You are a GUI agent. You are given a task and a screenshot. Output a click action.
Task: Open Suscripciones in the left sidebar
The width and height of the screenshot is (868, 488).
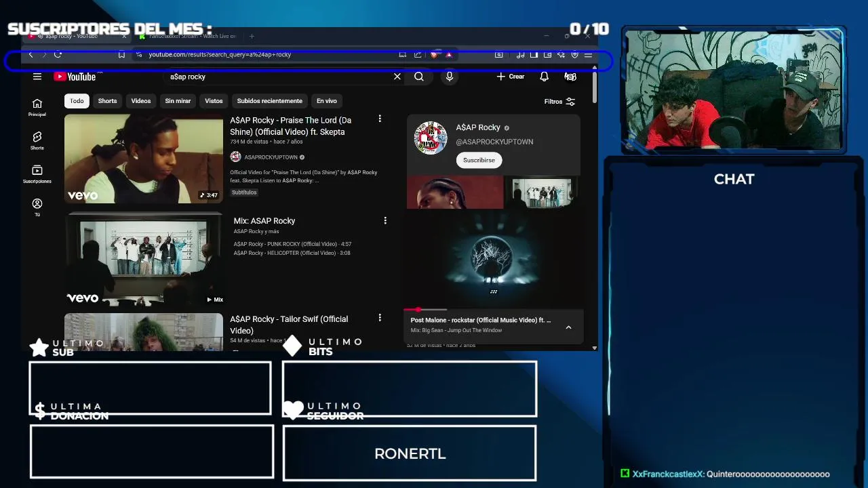click(x=37, y=174)
